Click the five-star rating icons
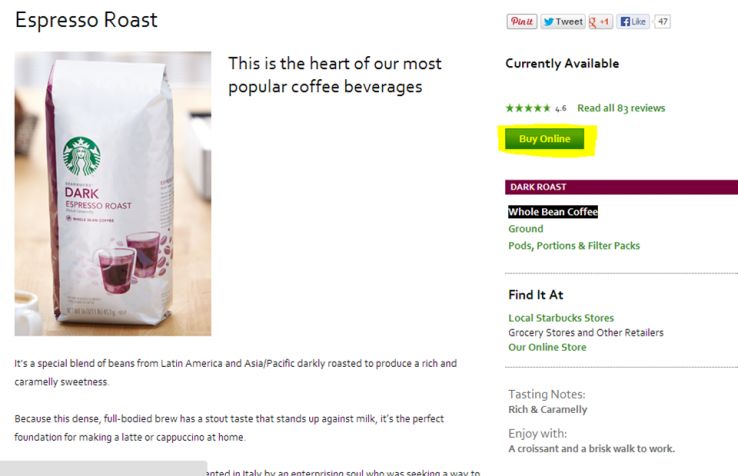This screenshot has height=476, width=738. pyautogui.click(x=527, y=108)
